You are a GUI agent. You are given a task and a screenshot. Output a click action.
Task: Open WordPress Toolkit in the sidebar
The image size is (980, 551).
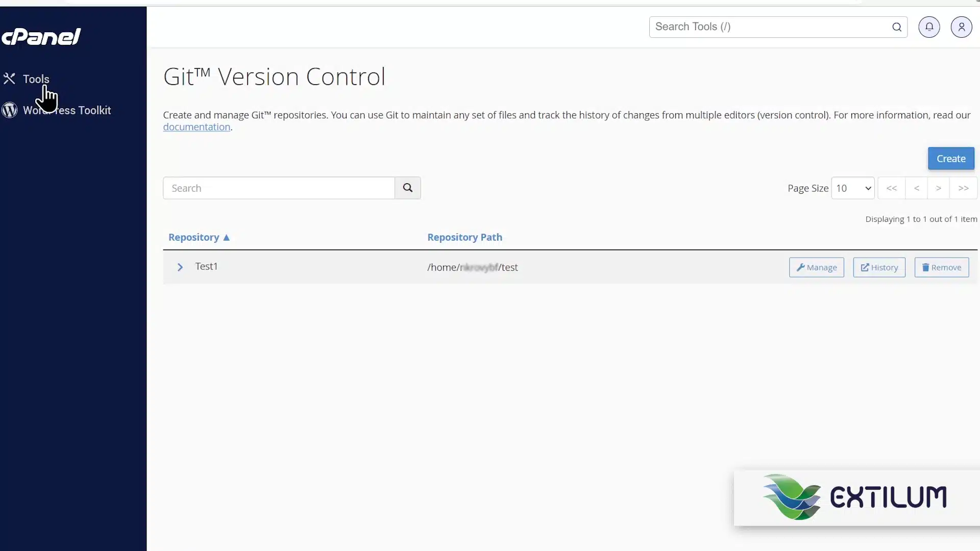point(67,110)
